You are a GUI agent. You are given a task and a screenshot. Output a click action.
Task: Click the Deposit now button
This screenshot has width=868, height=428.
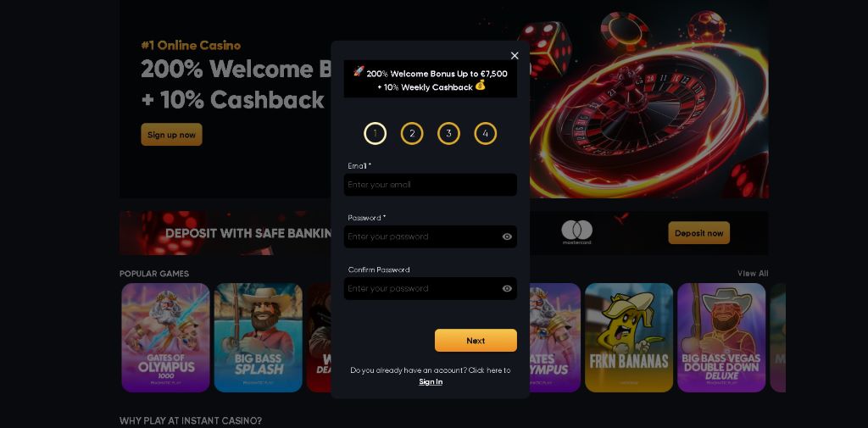[698, 233]
